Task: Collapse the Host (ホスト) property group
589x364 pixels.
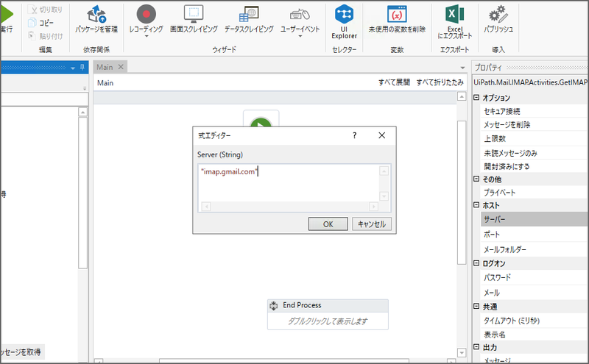Action: click(476, 205)
